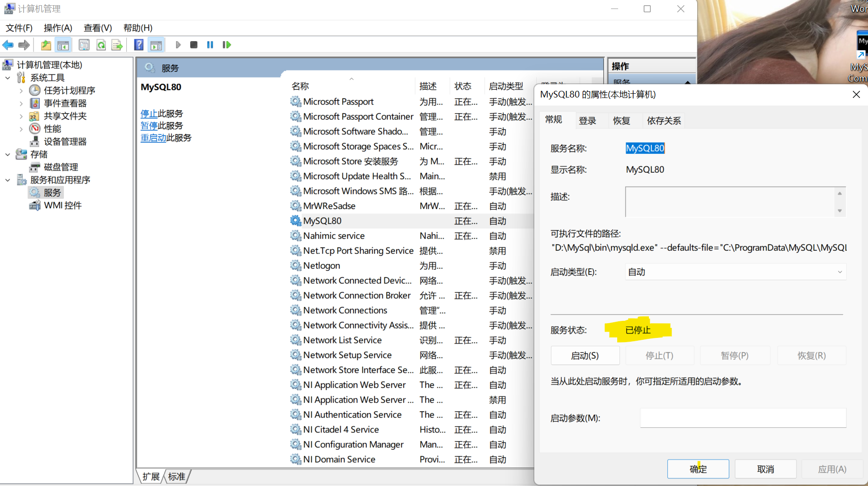Select the Network List Service row
This screenshot has width=868, height=486.
tap(411, 340)
